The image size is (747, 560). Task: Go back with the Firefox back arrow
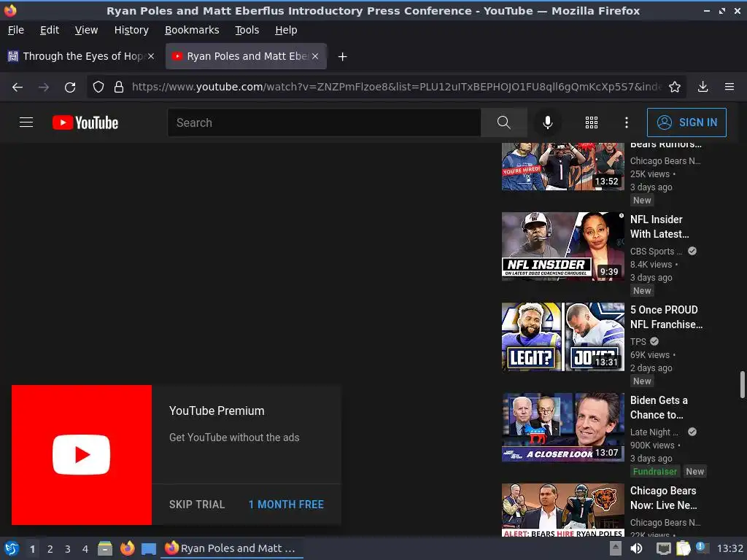pos(18,87)
